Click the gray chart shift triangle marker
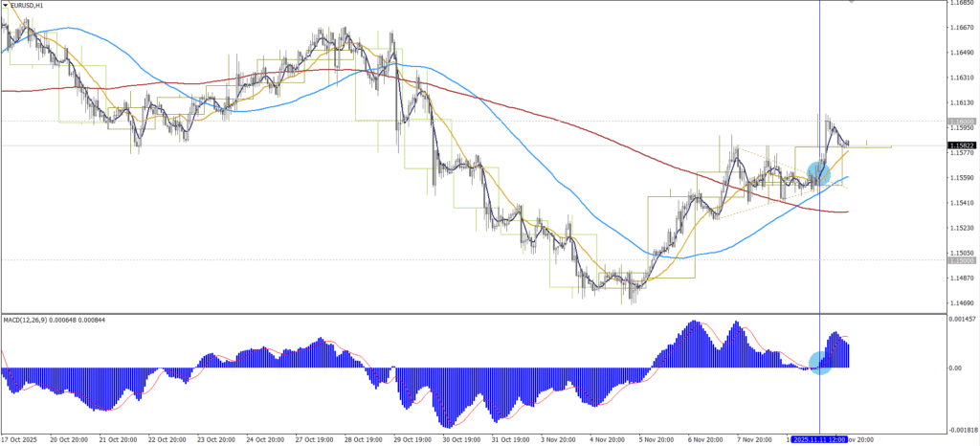Viewport: 980px width, 446px height. [x=852, y=3]
